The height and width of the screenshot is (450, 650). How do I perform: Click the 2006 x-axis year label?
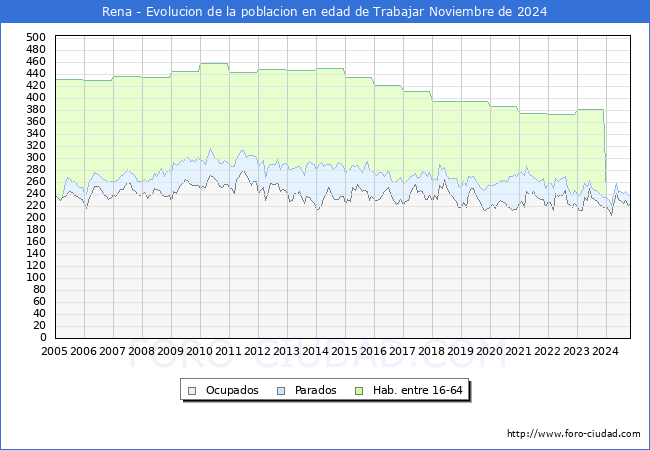click(x=83, y=351)
